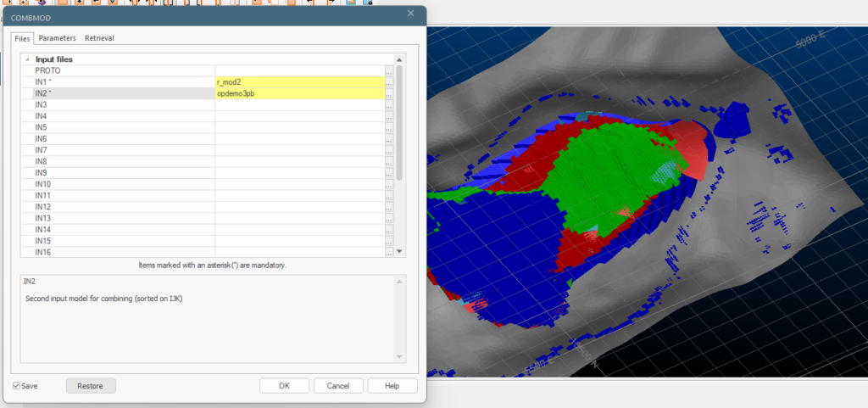Click the OK button
Image resolution: width=868 pixels, height=408 pixels.
coord(285,386)
